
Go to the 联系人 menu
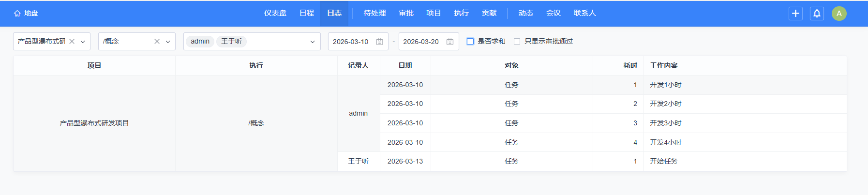[584, 13]
